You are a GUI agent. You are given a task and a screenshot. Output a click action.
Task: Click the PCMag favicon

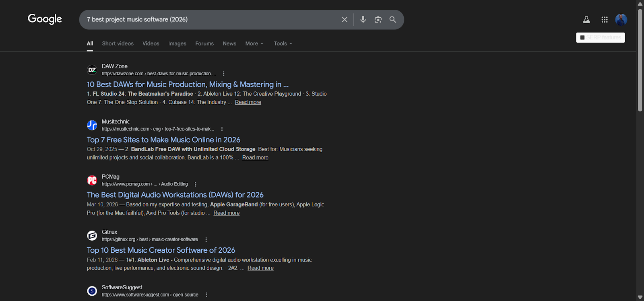point(92,180)
